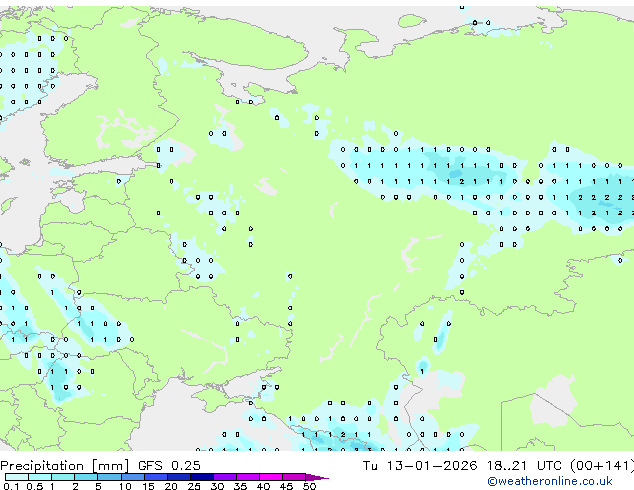
Task: Click the above-50 mm arrow tip of legend
Action: [x=317, y=478]
